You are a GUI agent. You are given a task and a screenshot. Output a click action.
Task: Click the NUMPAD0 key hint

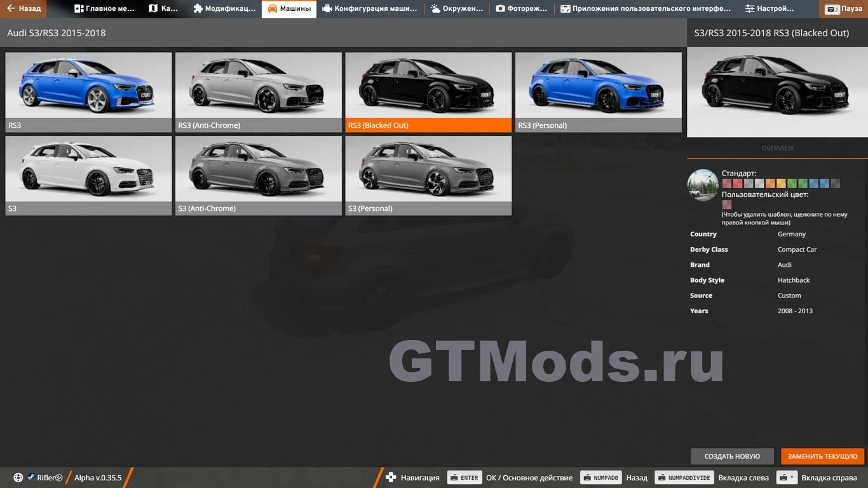coord(600,478)
